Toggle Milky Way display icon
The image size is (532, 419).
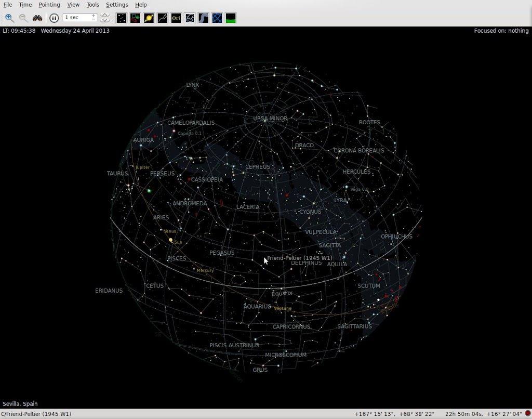204,18
